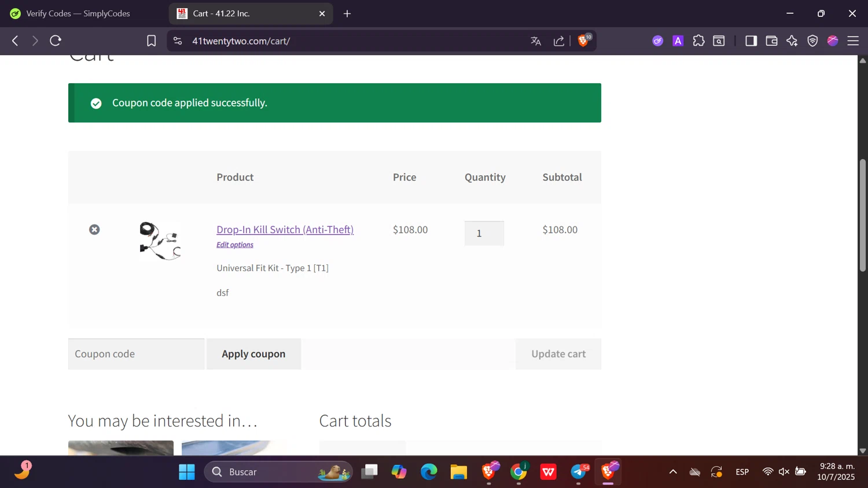Click the forward navigation arrow
Screen dimensions: 868x488
click(x=35, y=40)
